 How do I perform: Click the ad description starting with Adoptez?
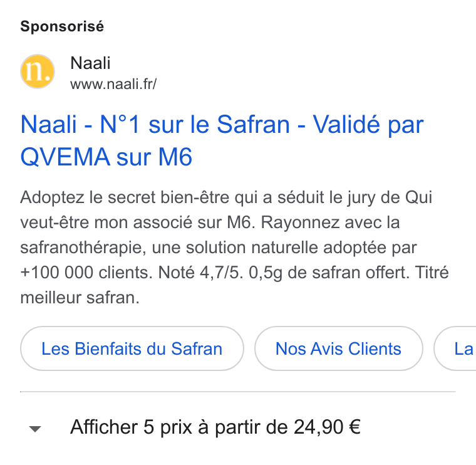(234, 248)
